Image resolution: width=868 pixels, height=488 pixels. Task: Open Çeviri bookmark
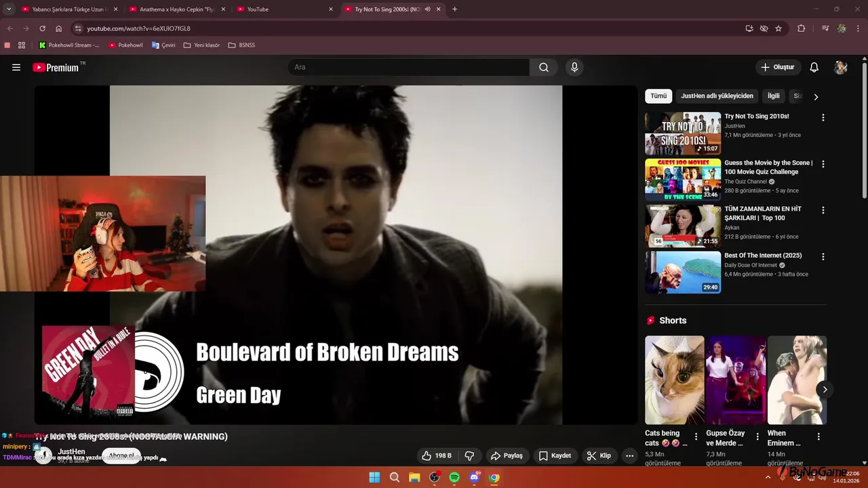pyautogui.click(x=163, y=45)
